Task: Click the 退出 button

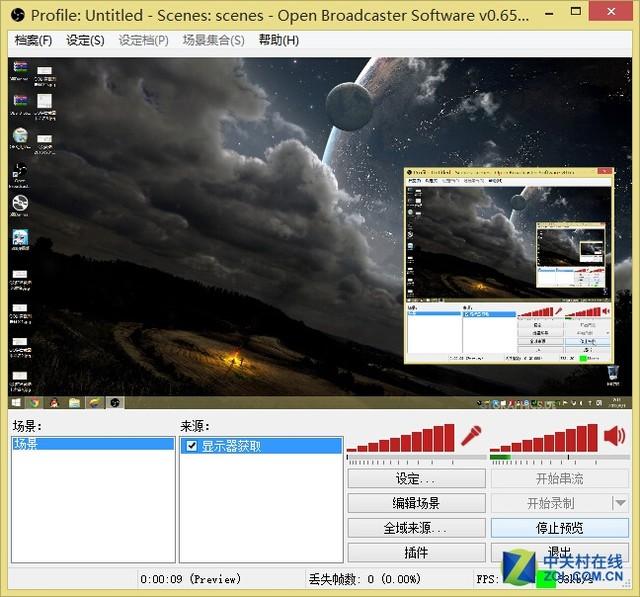Action: click(560, 553)
